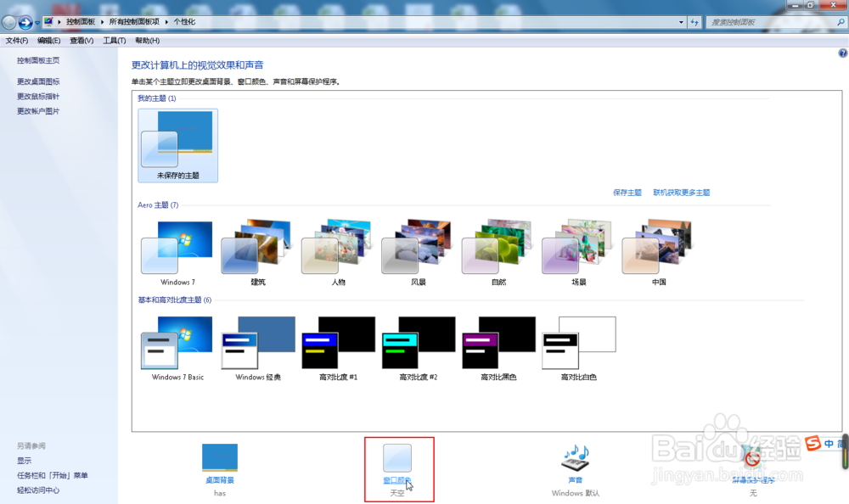Screen dimensions: 849x504
Task: Open the 工具(T) menu
Action: [x=115, y=41]
